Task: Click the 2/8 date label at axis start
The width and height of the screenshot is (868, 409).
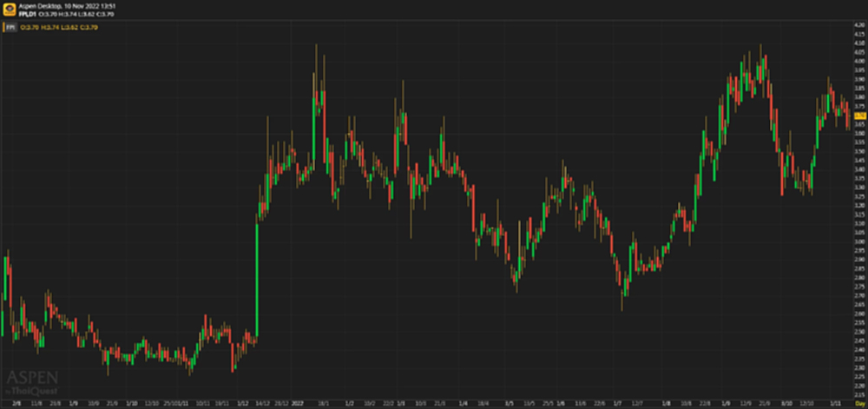Action: (x=16, y=403)
